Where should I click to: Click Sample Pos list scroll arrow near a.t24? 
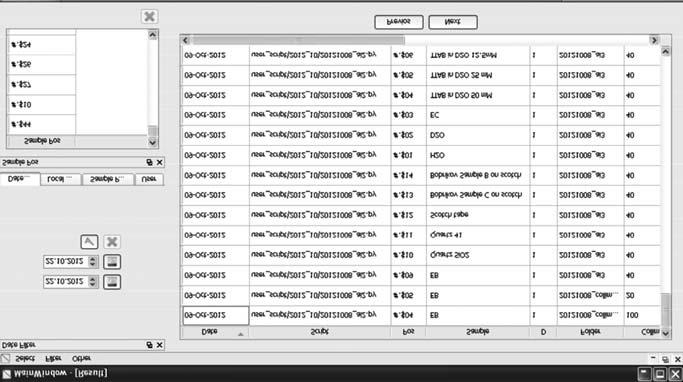[x=152, y=35]
